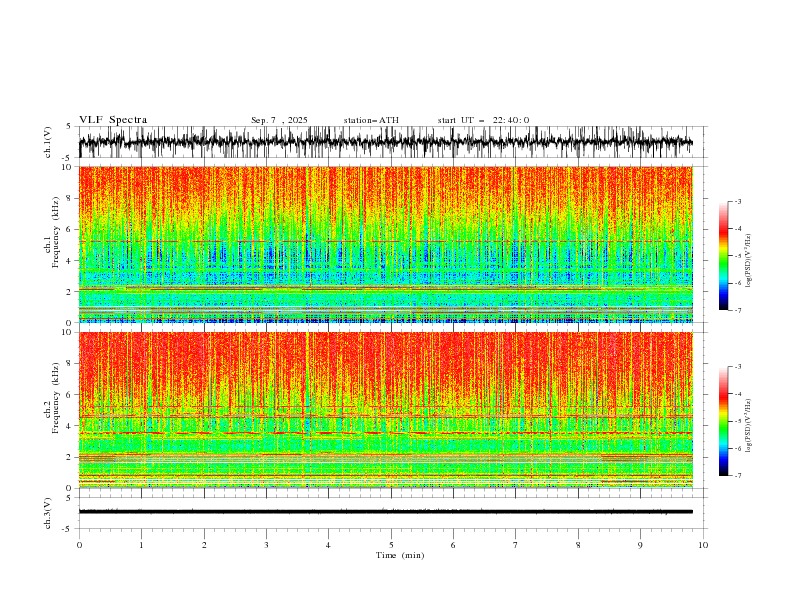Click the "ch.3(V)" waveform axis label
The width and height of the screenshot is (792, 612).
coord(48,513)
